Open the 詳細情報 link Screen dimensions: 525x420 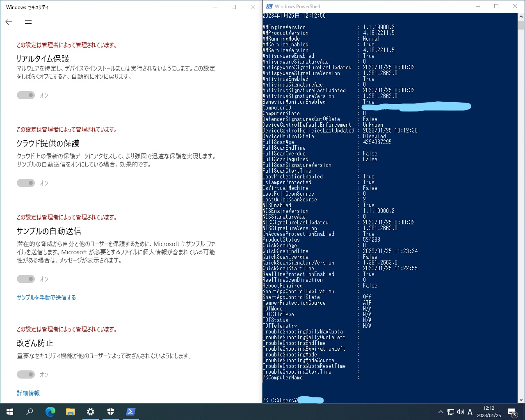pyautogui.click(x=27, y=393)
